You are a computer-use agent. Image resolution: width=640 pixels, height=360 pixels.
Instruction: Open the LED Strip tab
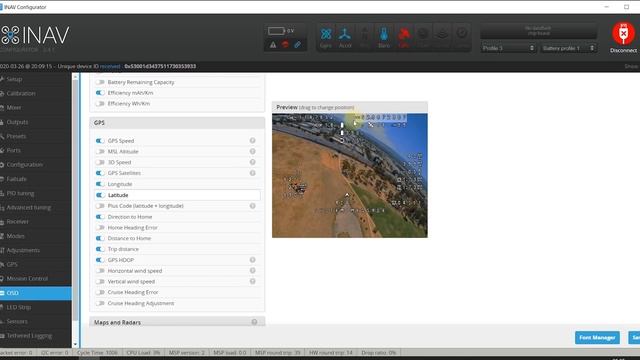pos(36,307)
